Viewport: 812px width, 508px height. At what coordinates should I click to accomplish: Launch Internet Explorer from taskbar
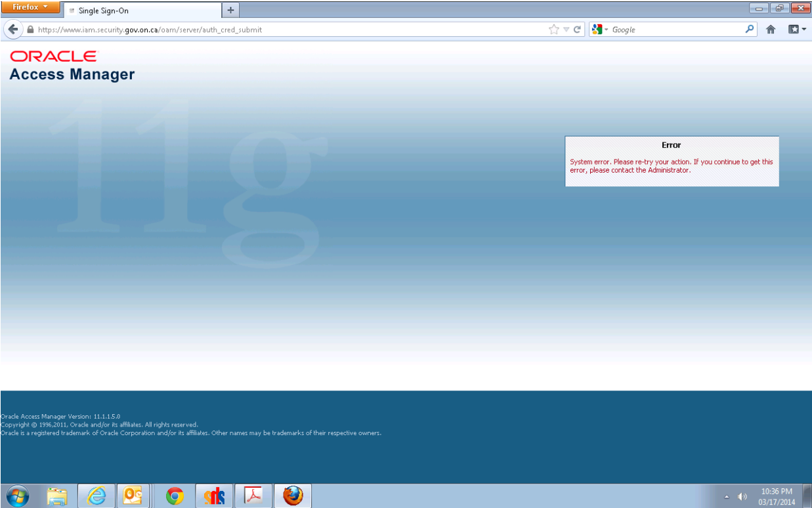(96, 496)
